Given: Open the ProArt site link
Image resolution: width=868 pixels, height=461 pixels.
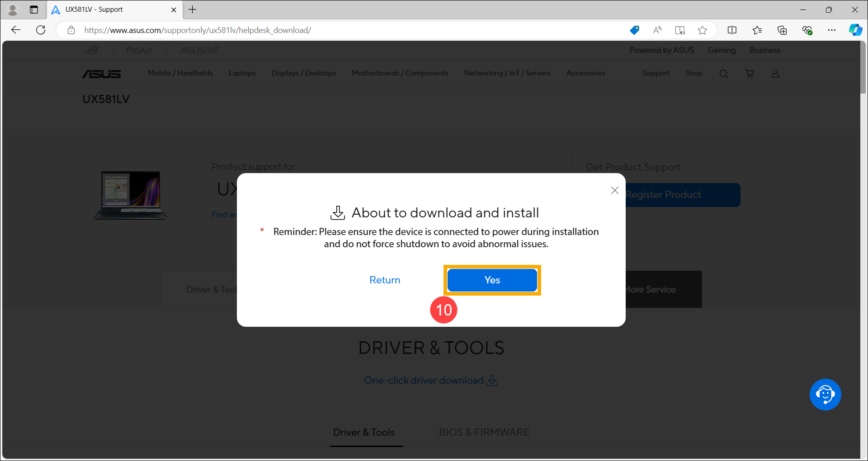Looking at the screenshot, I should [x=139, y=50].
